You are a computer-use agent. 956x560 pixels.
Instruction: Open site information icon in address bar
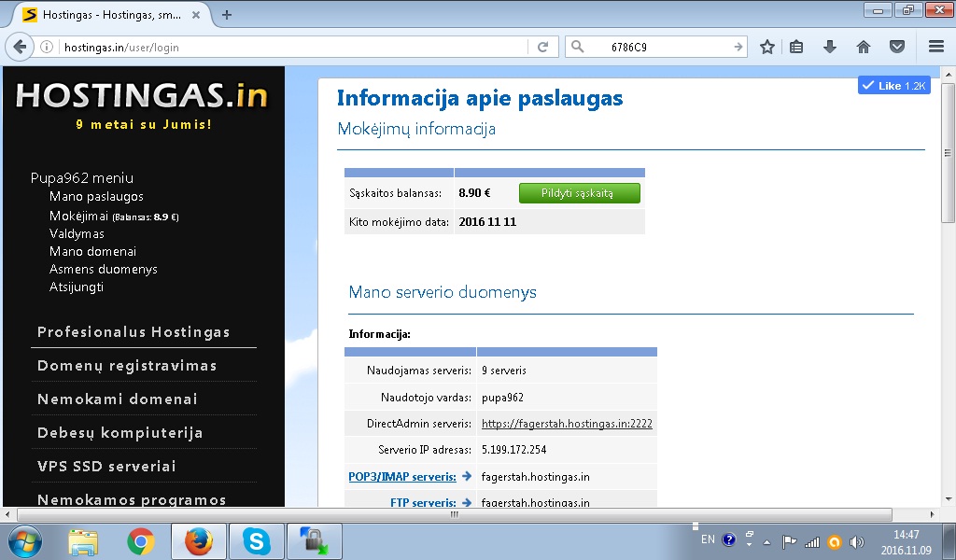47,47
